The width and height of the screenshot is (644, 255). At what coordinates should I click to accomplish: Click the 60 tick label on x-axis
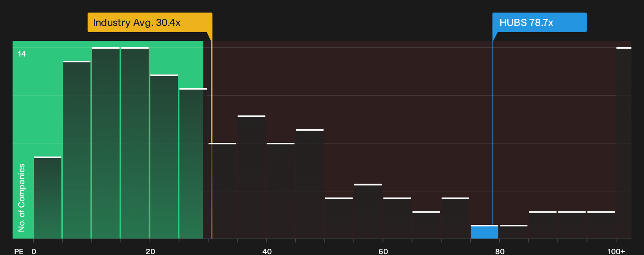[x=383, y=251]
